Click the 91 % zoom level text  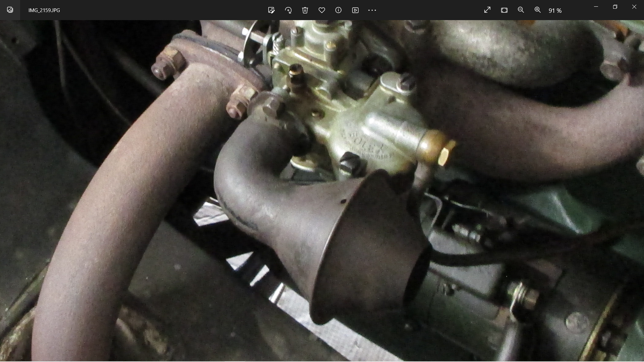[x=555, y=11]
